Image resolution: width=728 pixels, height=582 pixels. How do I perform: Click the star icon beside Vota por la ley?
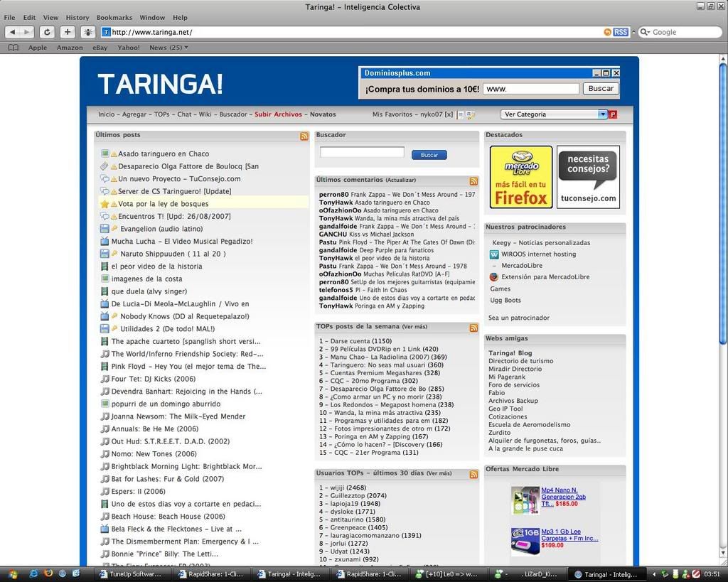(x=105, y=204)
